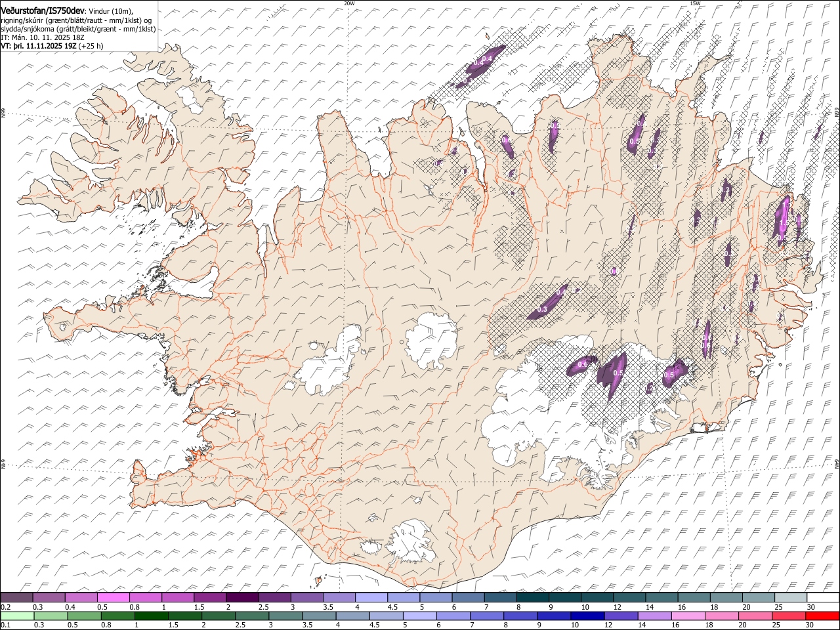Pick the dark mauve 0.2 swatch in the purple scale
Screen dimensions: 840x630
coord(16,597)
